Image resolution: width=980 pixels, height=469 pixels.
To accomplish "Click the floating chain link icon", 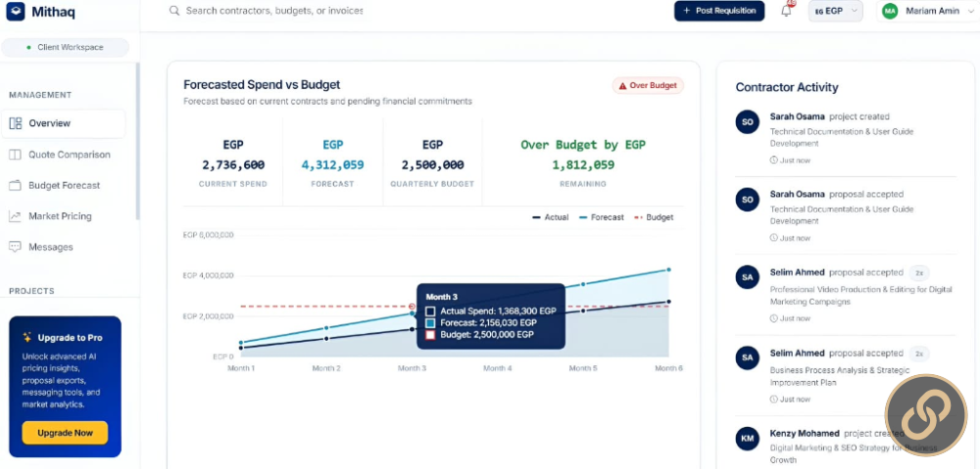I will click(926, 415).
